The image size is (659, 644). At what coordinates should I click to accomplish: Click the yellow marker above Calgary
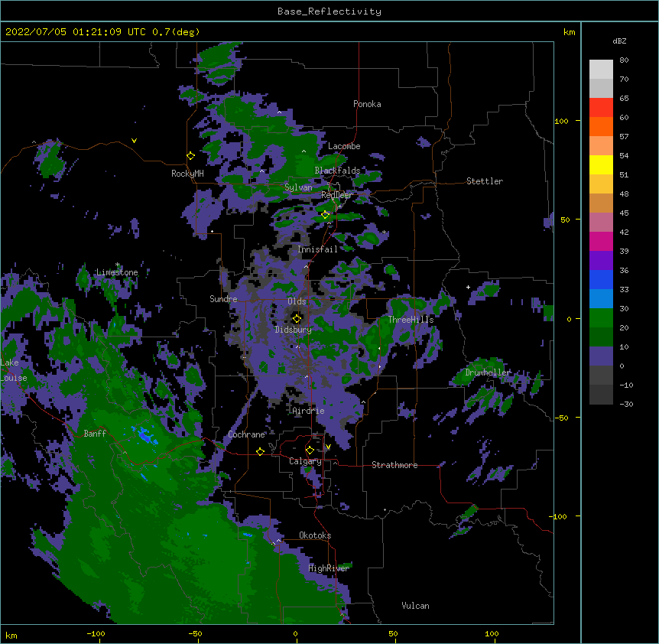[x=310, y=450]
